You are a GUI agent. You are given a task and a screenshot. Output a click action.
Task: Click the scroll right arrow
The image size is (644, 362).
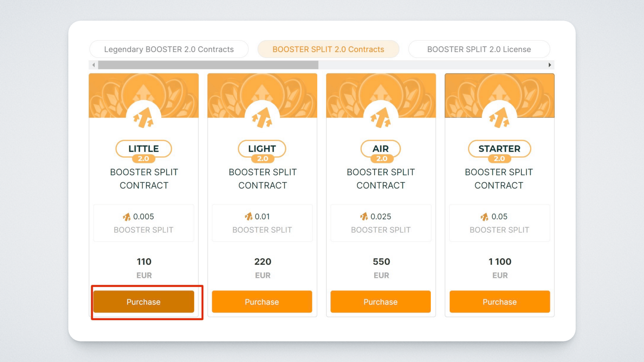pyautogui.click(x=550, y=65)
